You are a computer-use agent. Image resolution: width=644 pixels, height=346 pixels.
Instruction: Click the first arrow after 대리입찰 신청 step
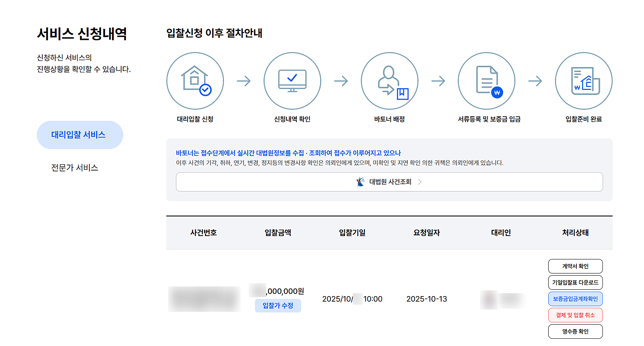pos(244,81)
